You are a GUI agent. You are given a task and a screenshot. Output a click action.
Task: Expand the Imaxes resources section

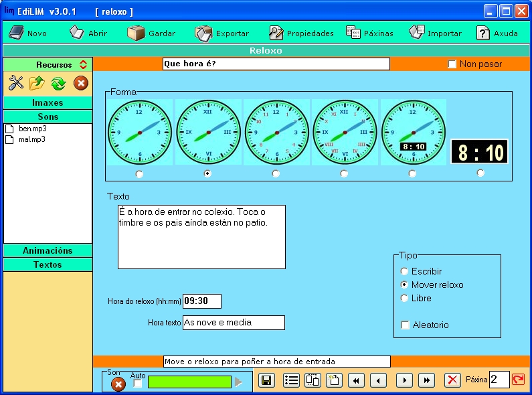(x=48, y=103)
